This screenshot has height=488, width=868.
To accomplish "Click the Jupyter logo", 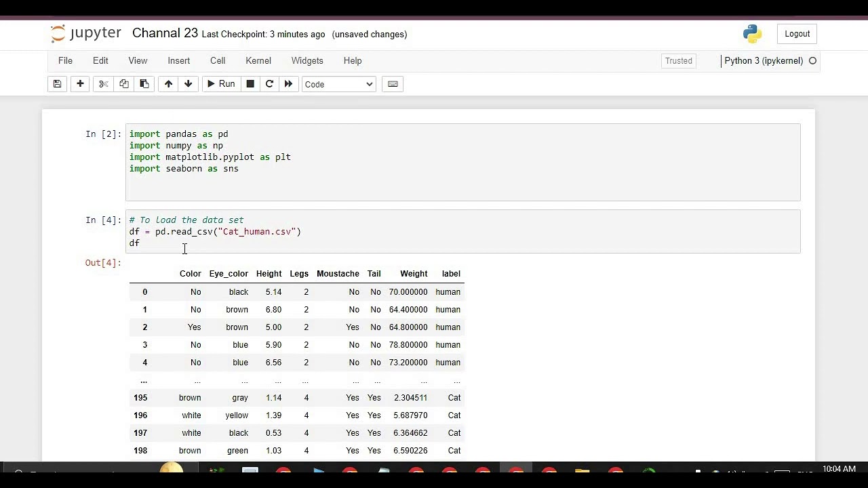I will 86,34.
